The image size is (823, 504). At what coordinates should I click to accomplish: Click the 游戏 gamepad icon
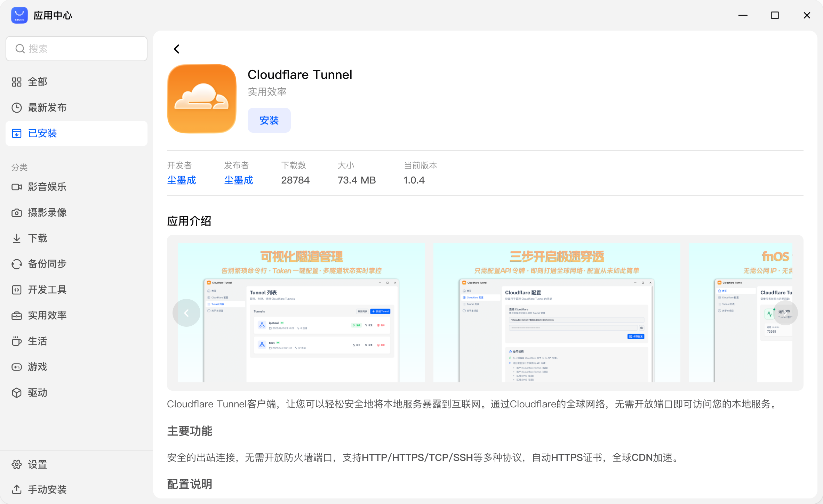17,367
